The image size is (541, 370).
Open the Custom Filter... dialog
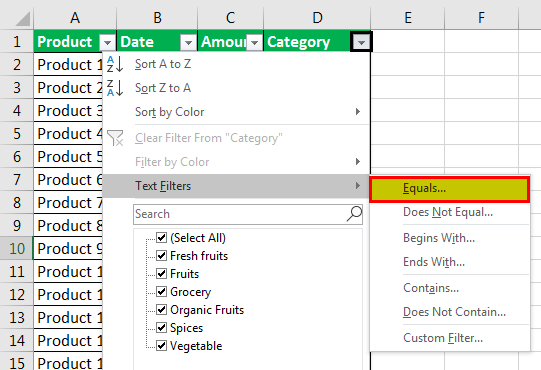449,338
